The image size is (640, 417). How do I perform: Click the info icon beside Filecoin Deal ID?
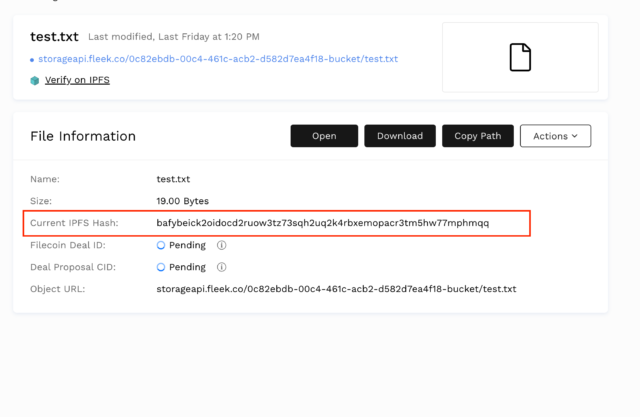point(221,245)
